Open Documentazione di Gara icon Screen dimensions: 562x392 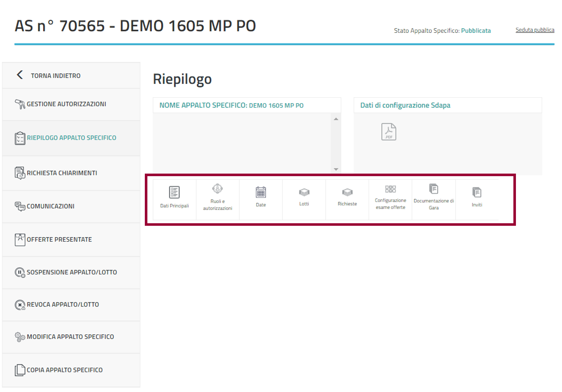(x=433, y=189)
